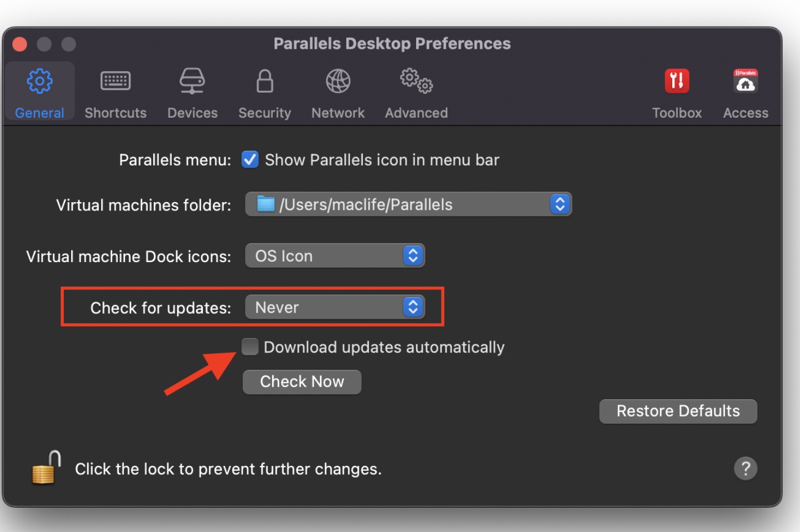Click the gold lock to prevent changes
Screen dimensions: 800x532
[46, 468]
